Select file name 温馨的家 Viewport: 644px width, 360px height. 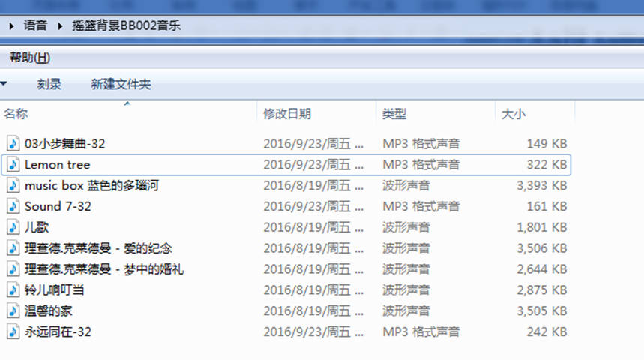click(x=49, y=311)
